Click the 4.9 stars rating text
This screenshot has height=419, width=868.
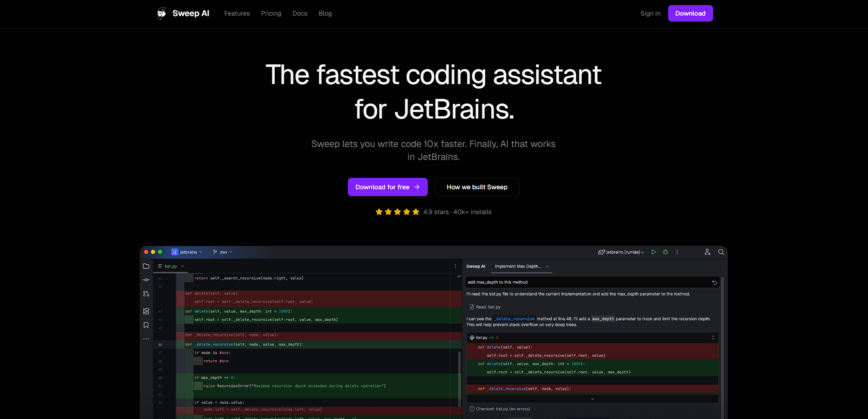click(436, 212)
